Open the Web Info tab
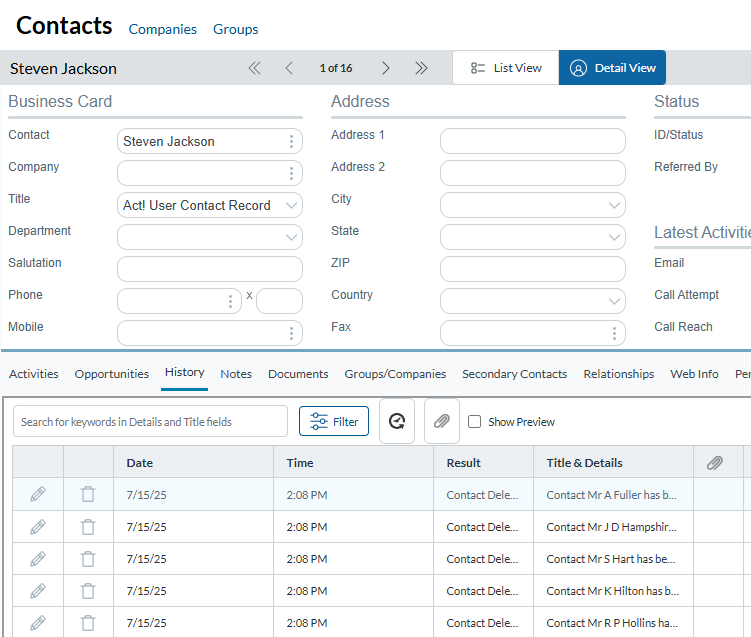This screenshot has height=637, width=751. tap(694, 374)
